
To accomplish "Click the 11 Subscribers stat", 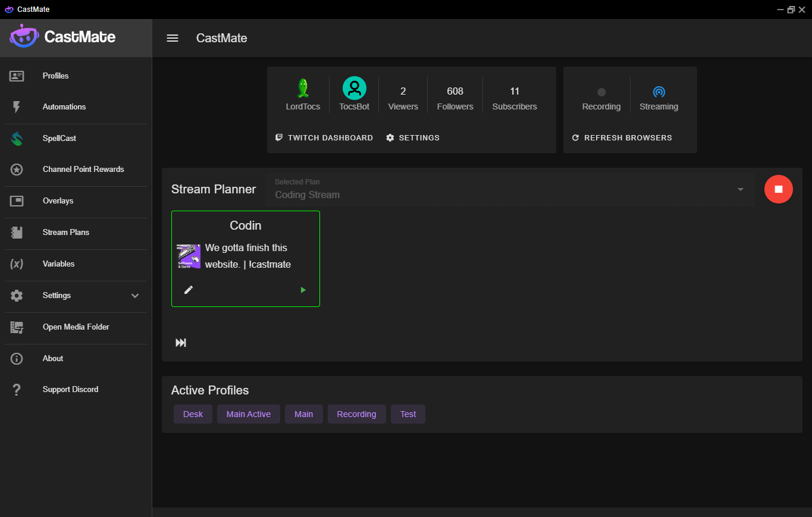I will tap(515, 98).
